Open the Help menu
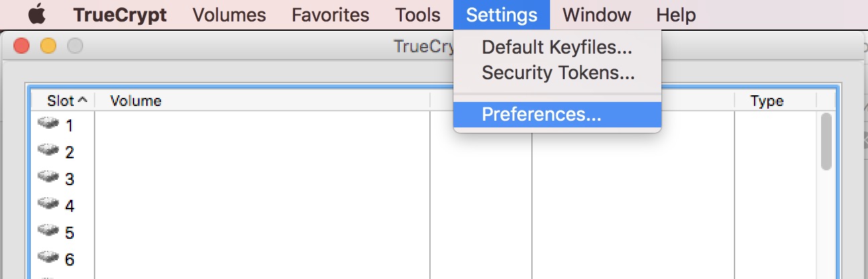The image size is (868, 279). [x=675, y=15]
